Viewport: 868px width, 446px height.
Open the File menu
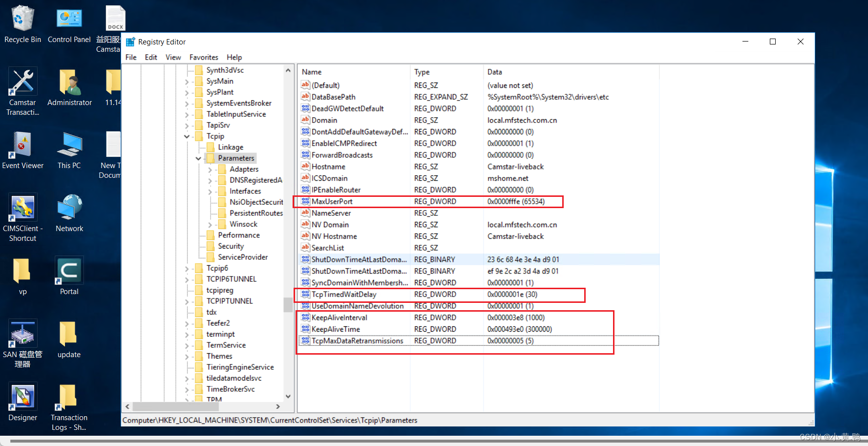131,57
